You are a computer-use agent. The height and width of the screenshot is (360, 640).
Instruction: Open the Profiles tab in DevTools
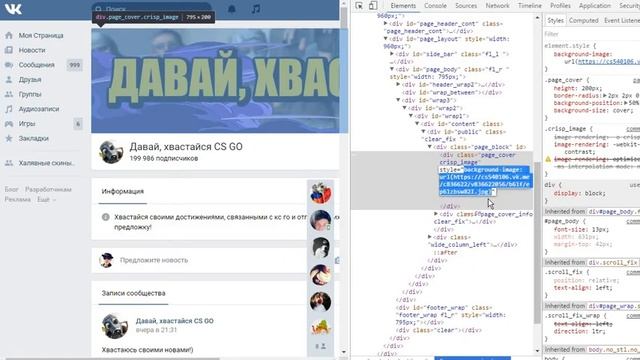560,6
